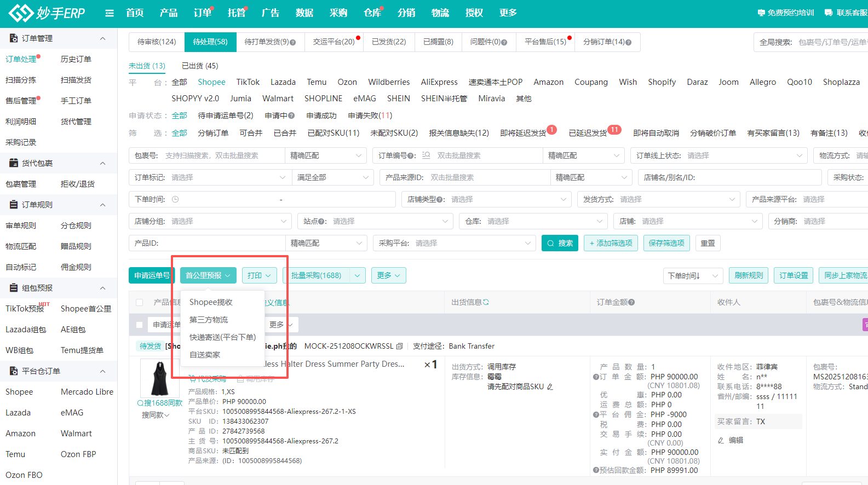Open 历史订单 in the sidebar
Image resolution: width=868 pixels, height=485 pixels.
[x=76, y=59]
